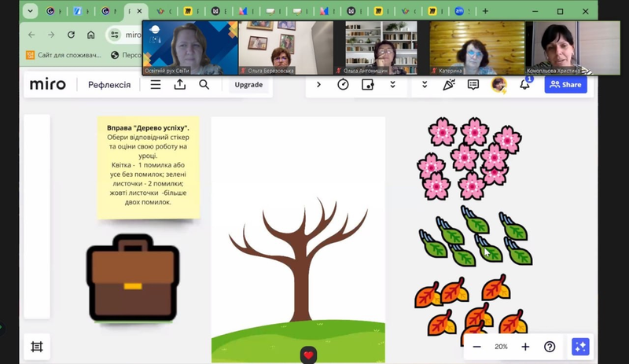Open the Miro help question mark

pos(550,347)
